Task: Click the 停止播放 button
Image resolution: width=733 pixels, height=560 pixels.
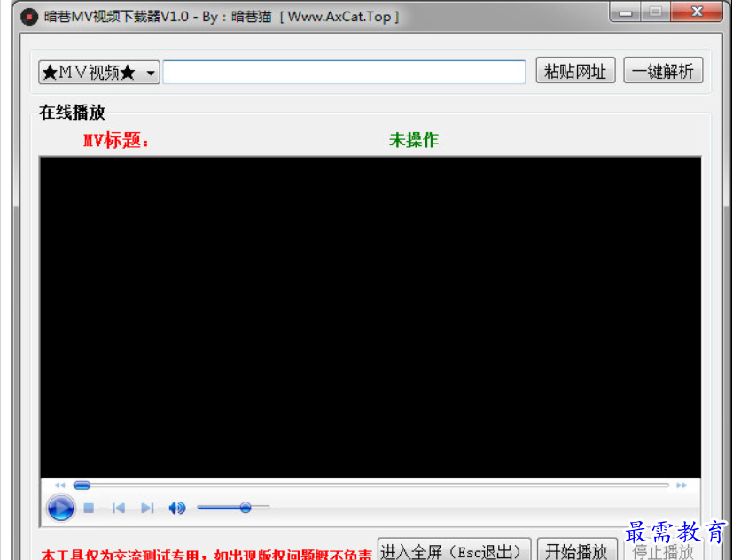Action: (x=663, y=549)
